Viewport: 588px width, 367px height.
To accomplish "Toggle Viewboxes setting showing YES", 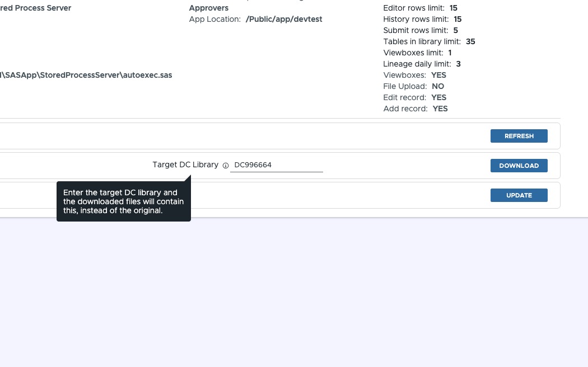I will click(438, 75).
